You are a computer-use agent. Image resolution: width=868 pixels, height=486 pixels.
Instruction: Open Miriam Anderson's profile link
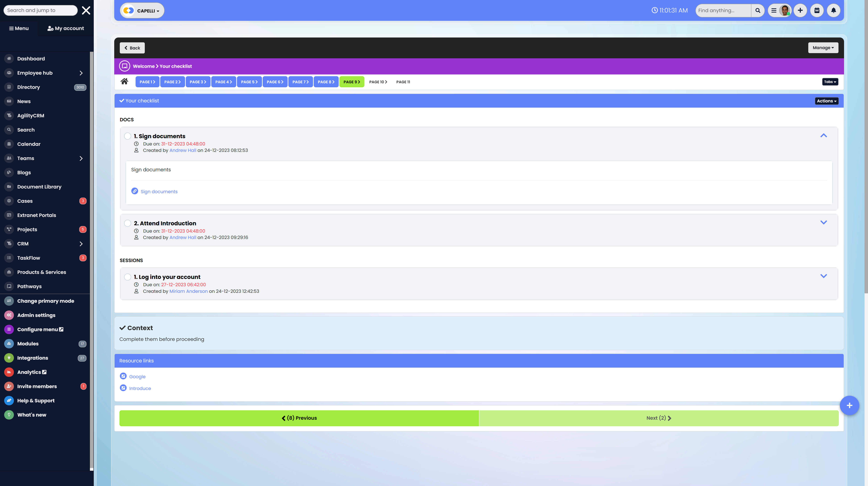(x=188, y=291)
